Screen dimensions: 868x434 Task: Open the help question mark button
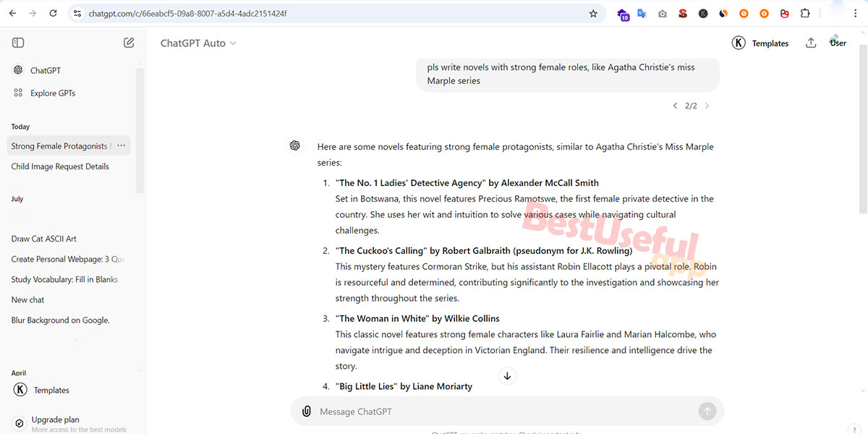(854, 430)
